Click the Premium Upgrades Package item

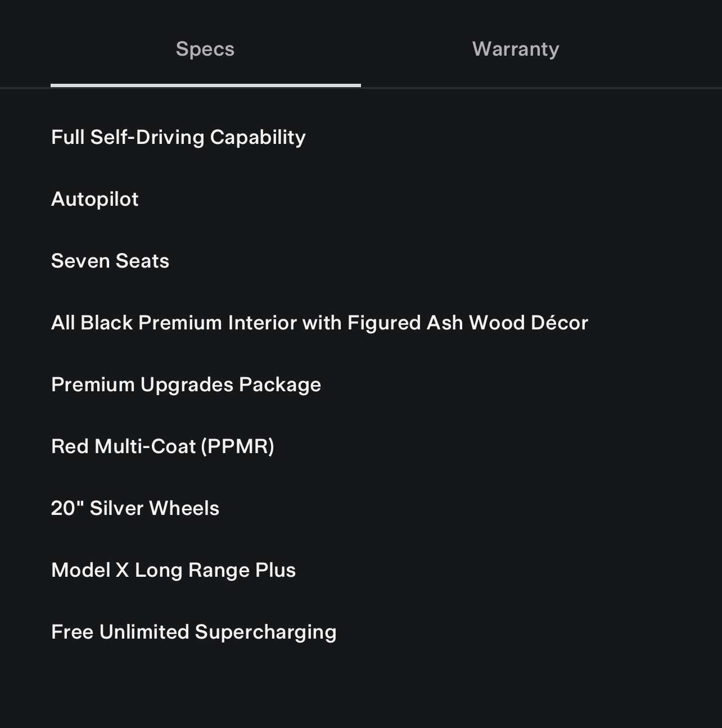186,385
